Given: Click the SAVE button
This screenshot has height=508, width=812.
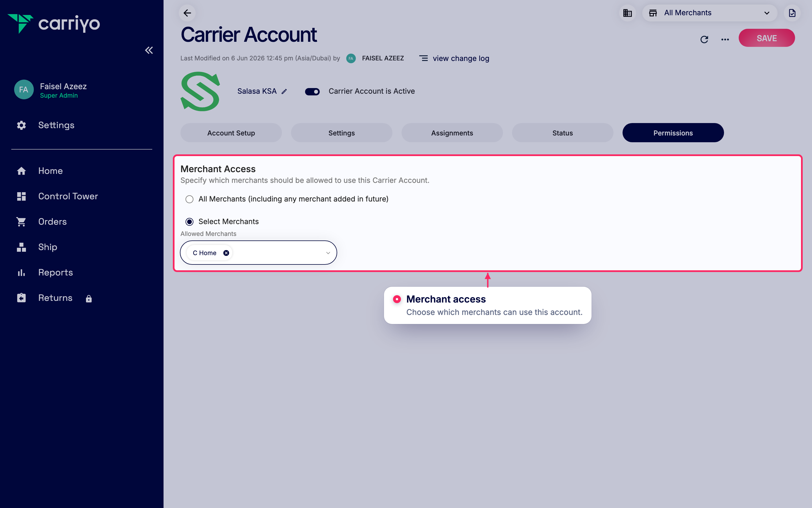Looking at the screenshot, I should [x=767, y=38].
